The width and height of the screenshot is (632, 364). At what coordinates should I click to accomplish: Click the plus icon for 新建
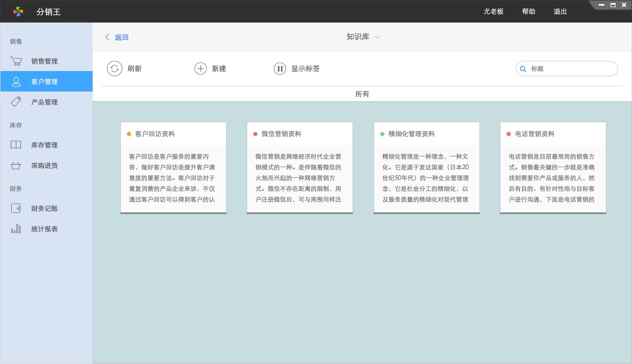coord(201,69)
